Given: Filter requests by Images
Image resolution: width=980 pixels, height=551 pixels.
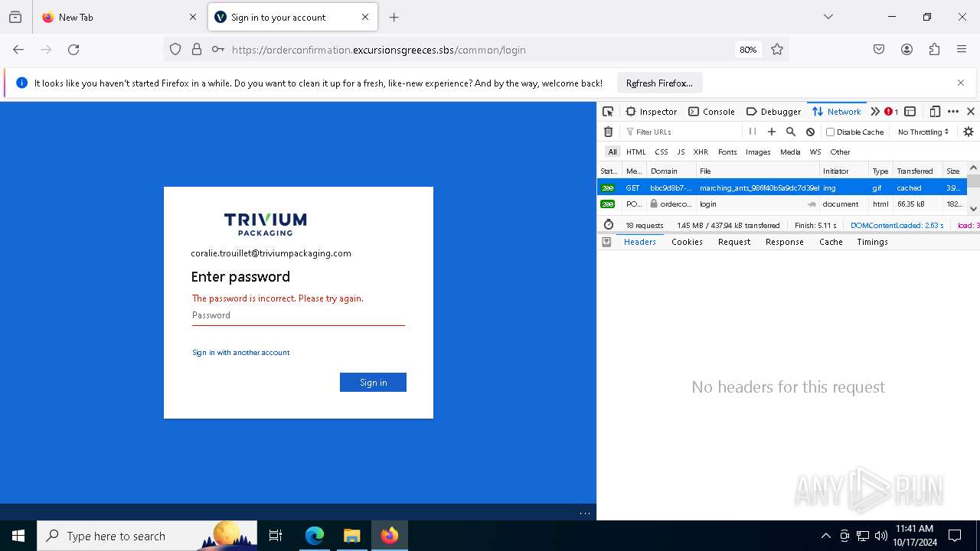Looking at the screenshot, I should pyautogui.click(x=758, y=152).
